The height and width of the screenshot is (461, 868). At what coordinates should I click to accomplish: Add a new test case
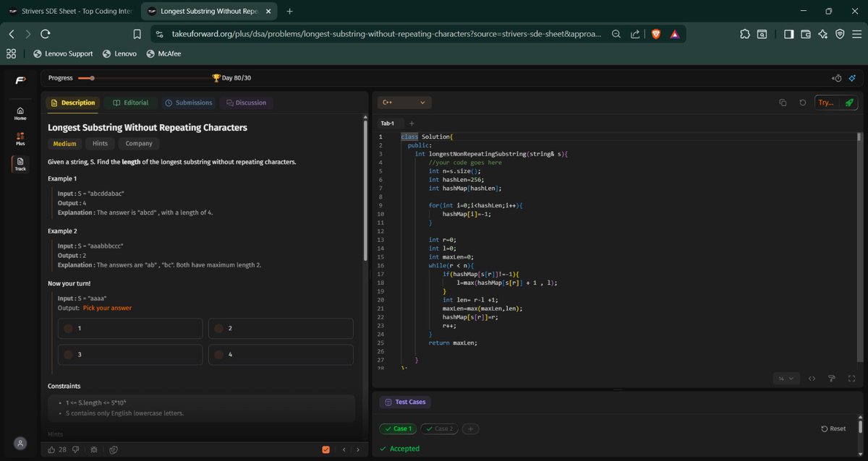point(470,428)
